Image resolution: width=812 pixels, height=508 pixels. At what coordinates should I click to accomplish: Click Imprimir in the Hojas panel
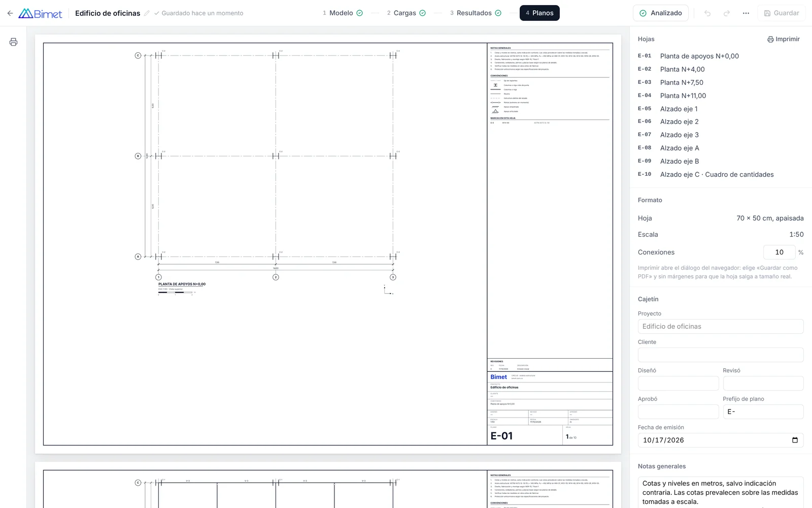[784, 39]
